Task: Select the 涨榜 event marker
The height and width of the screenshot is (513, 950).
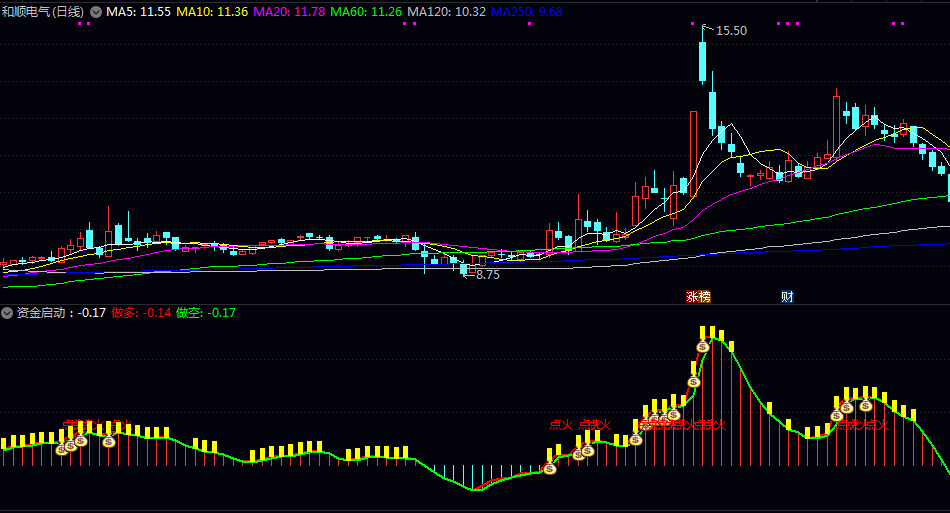Action: click(698, 297)
